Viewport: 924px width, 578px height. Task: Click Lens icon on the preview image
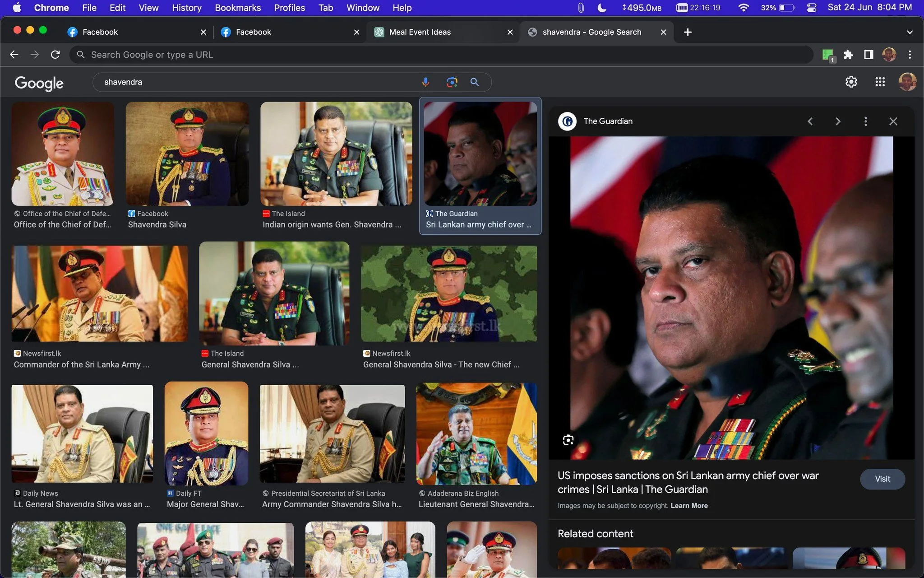pyautogui.click(x=568, y=440)
